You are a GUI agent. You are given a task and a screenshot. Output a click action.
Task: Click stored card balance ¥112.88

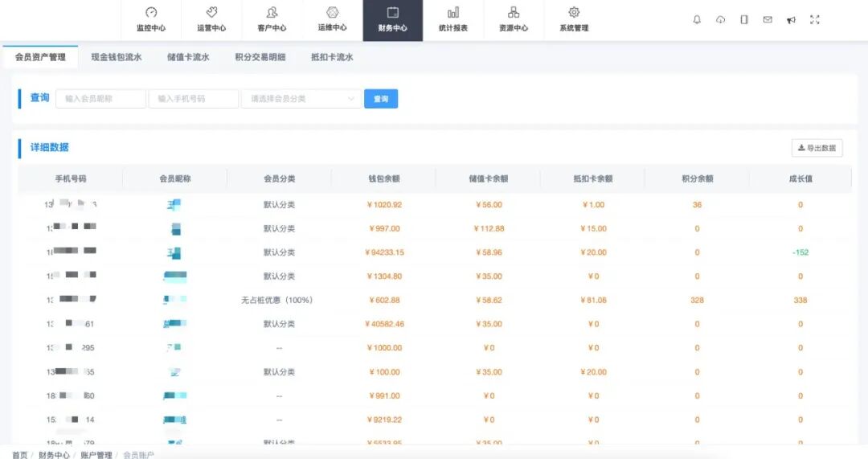point(489,228)
